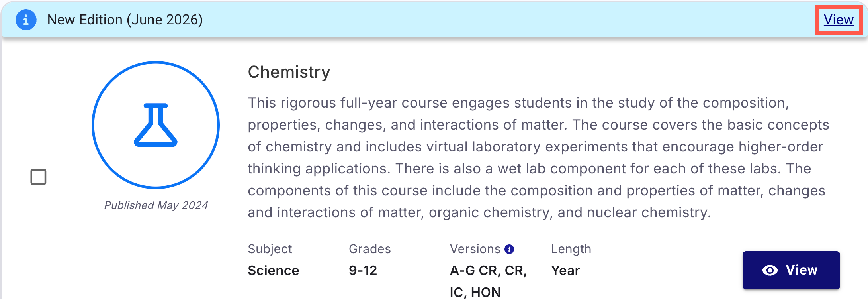Click the 9-12 grades value
The width and height of the screenshot is (868, 299).
click(363, 270)
